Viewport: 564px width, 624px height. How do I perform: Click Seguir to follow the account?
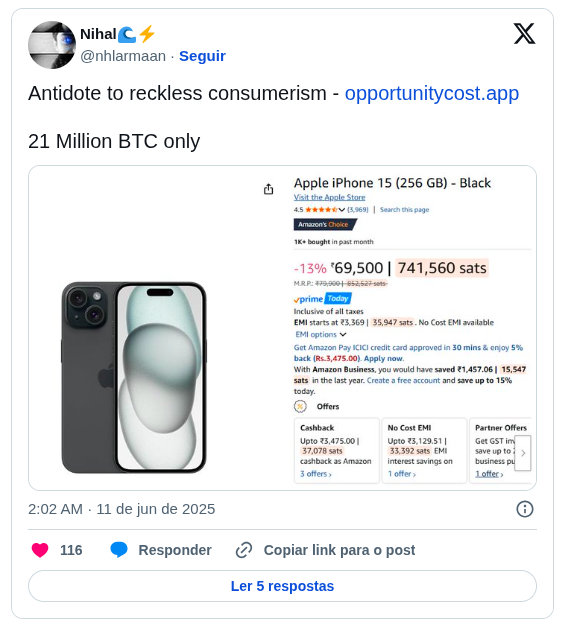pos(202,56)
